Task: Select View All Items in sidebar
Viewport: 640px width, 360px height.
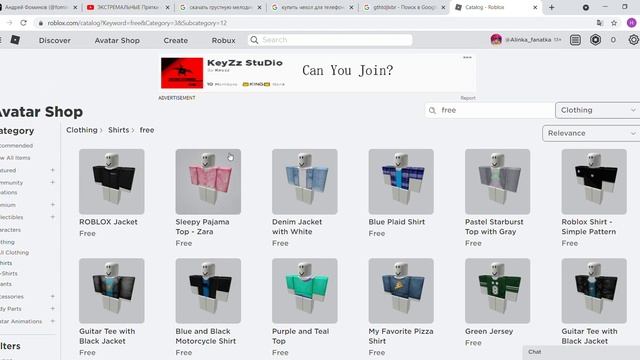Action: 15,158
